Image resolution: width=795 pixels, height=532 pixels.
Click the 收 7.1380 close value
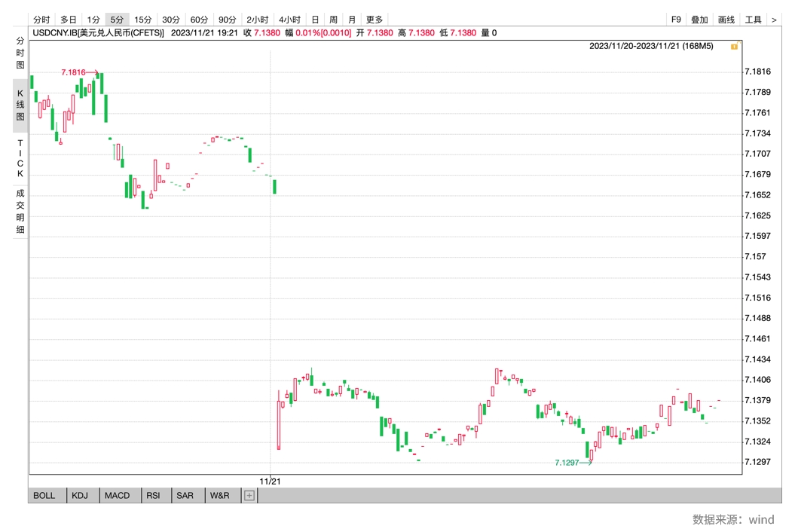tap(261, 33)
